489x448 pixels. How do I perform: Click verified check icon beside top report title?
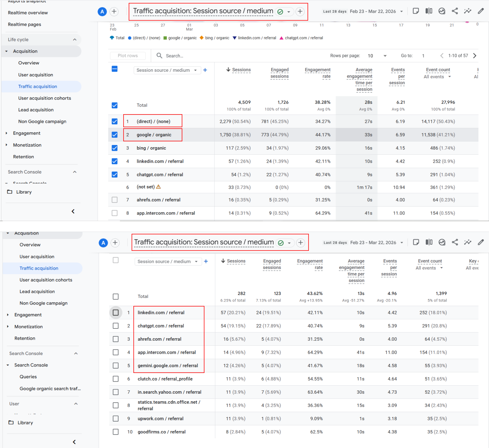280,12
